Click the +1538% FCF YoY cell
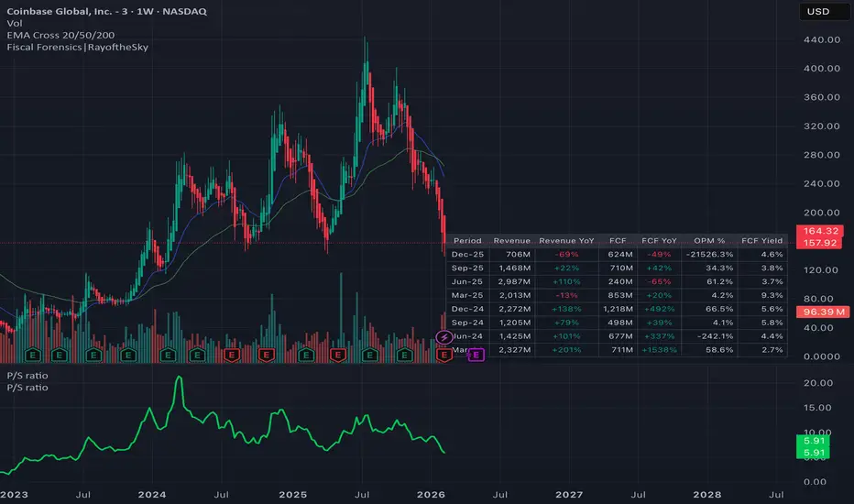The image size is (854, 504). point(659,350)
